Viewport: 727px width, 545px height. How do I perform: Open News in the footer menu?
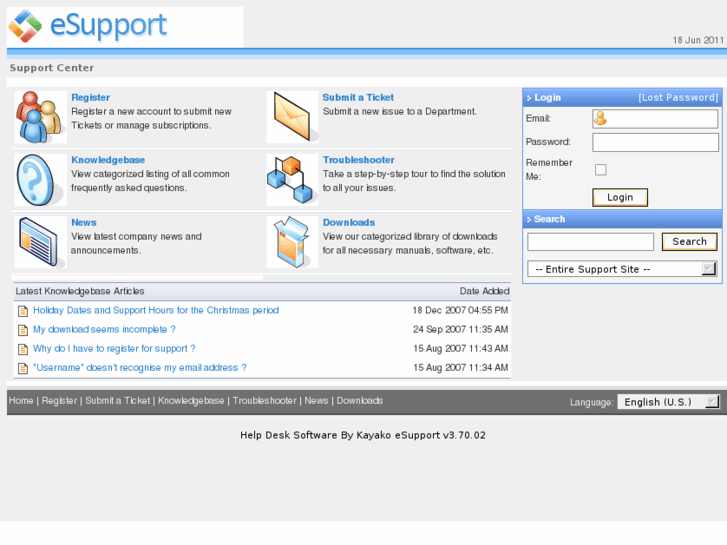pos(316,401)
